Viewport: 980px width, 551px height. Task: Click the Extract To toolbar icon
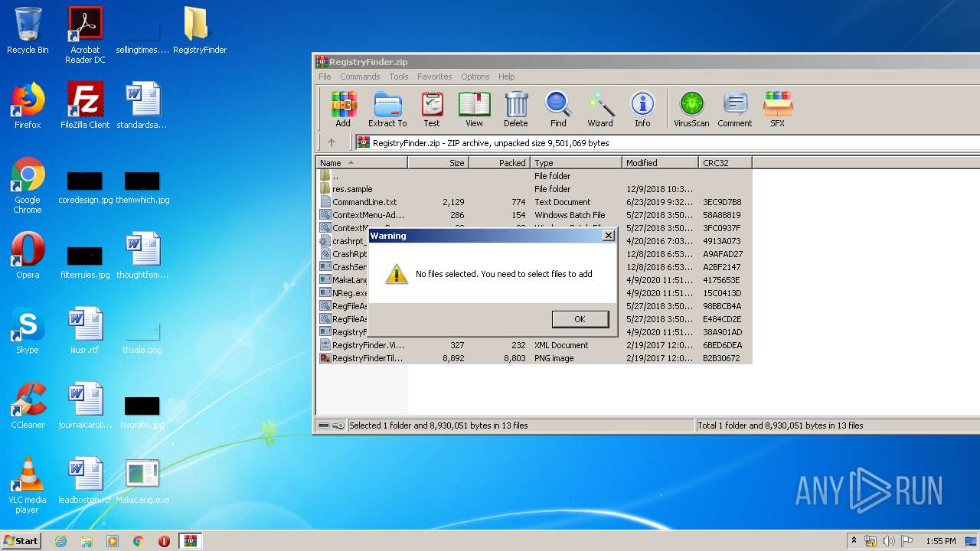click(x=387, y=109)
